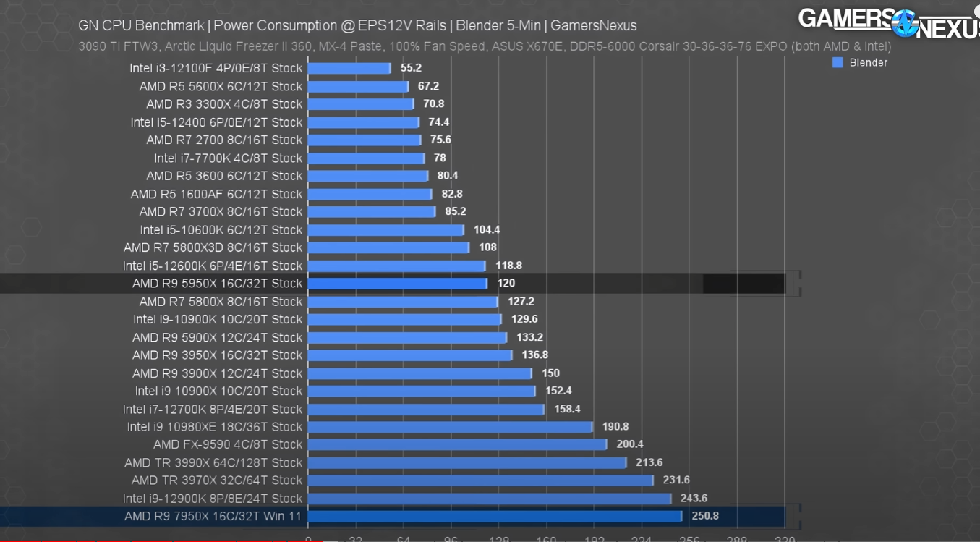Click the 127.2 power value
The width and height of the screenshot is (980, 542).
[521, 301]
